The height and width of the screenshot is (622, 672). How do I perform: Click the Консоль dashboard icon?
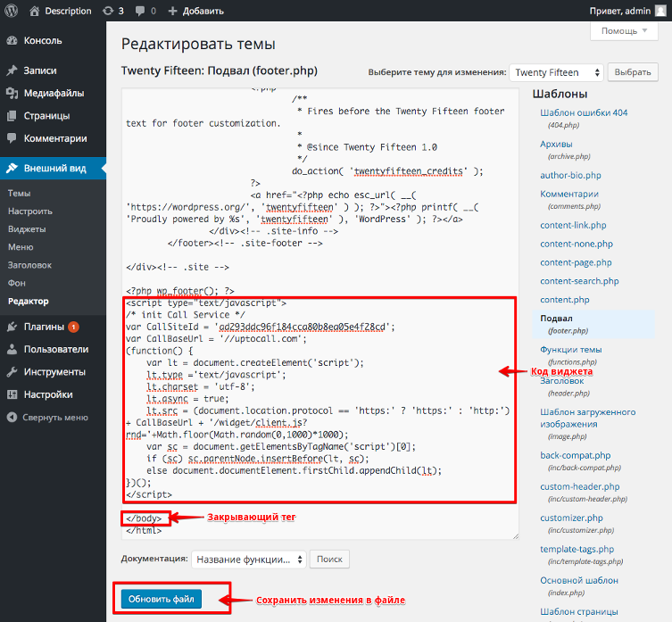(12, 41)
